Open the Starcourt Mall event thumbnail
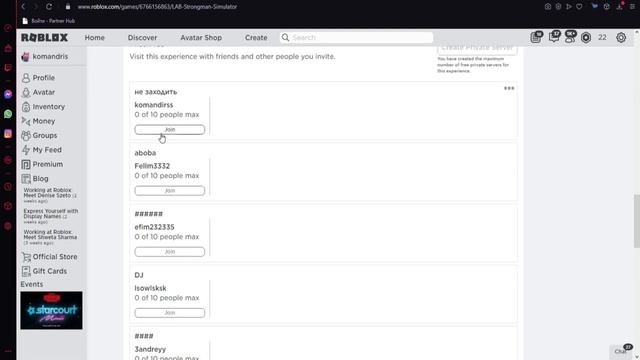The image size is (640, 360). coord(51,310)
